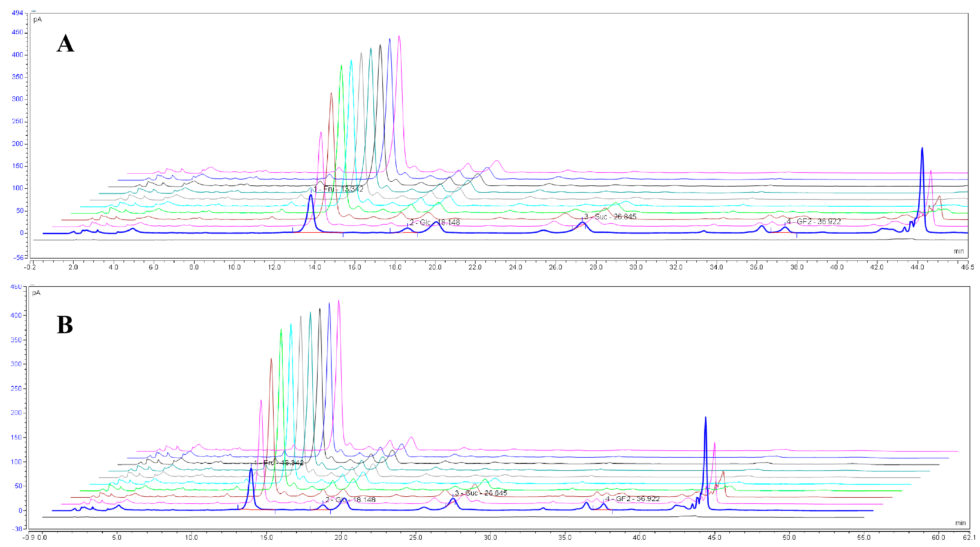Click the 494 y-axis maximum in panel A
The height and width of the screenshot is (547, 980).
click(17, 13)
